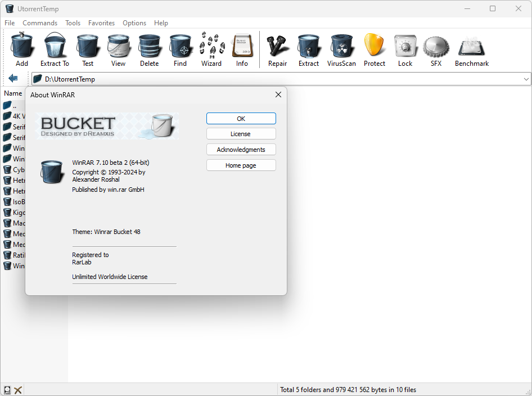Start VirusScan from the toolbar
This screenshot has height=396, width=532.
pos(342,46)
